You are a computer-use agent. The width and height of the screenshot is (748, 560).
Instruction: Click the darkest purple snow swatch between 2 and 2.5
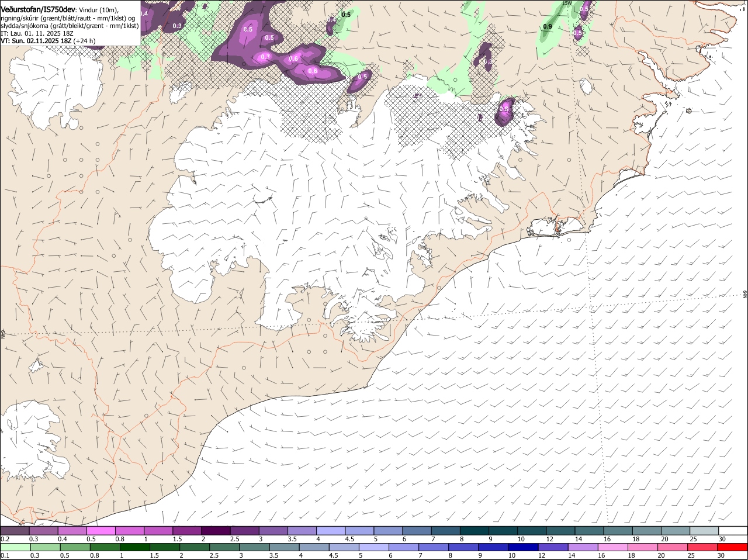tap(216, 531)
